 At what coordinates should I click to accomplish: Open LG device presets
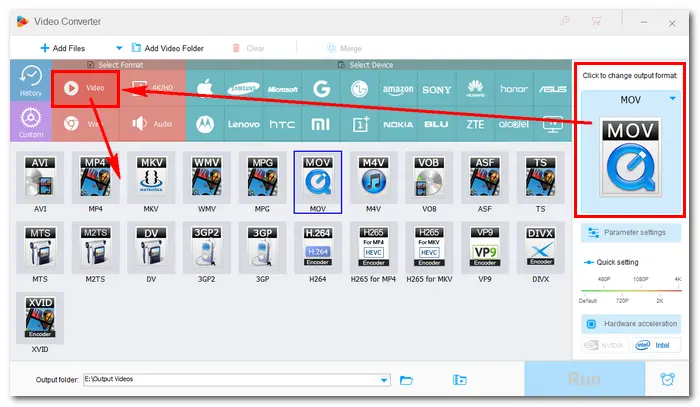(359, 88)
